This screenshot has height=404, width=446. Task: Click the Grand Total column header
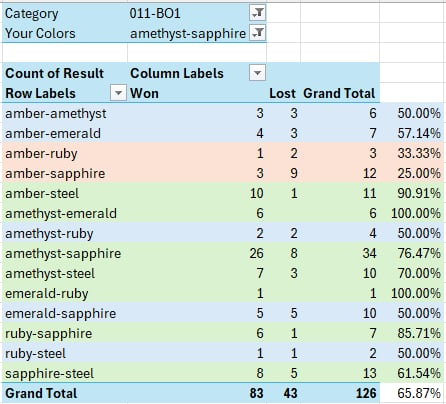[x=340, y=93]
